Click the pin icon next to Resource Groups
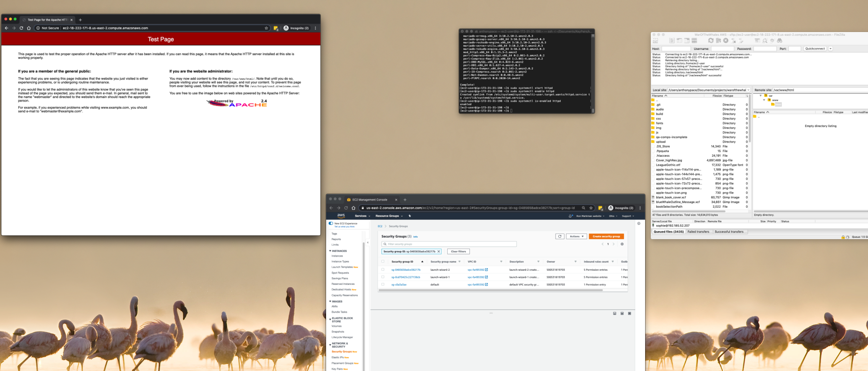Screen dimensions: 868x371 409,216
